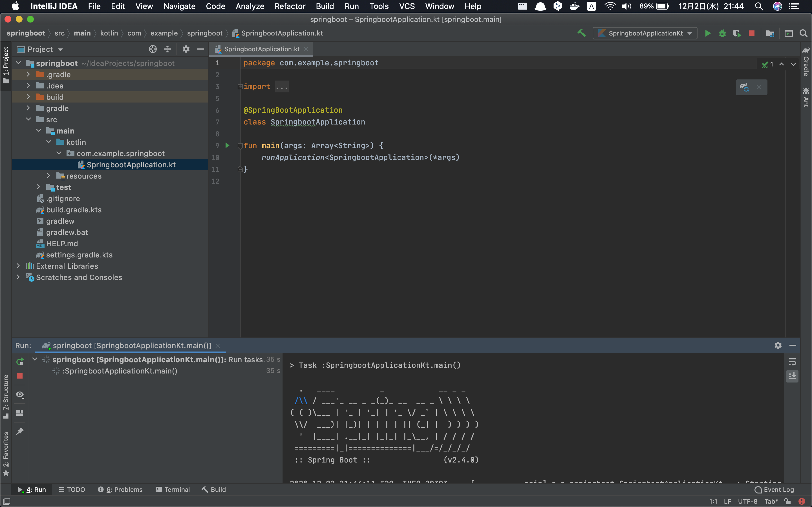812x507 pixels.
Task: Rerun the application in the Run panel
Action: tap(19, 361)
